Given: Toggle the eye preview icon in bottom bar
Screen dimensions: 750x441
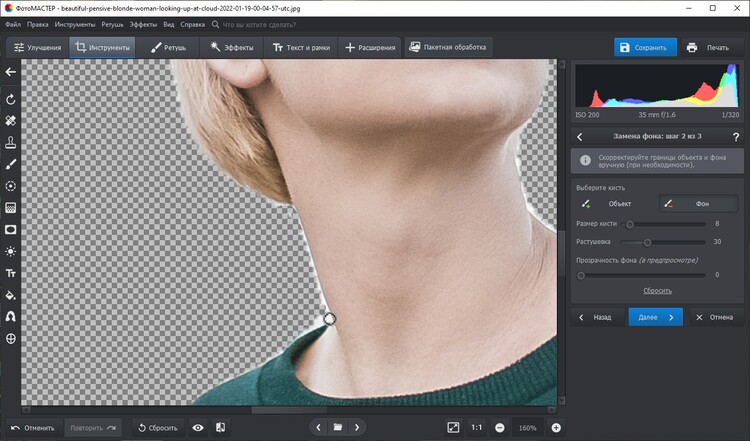Looking at the screenshot, I should (198, 427).
